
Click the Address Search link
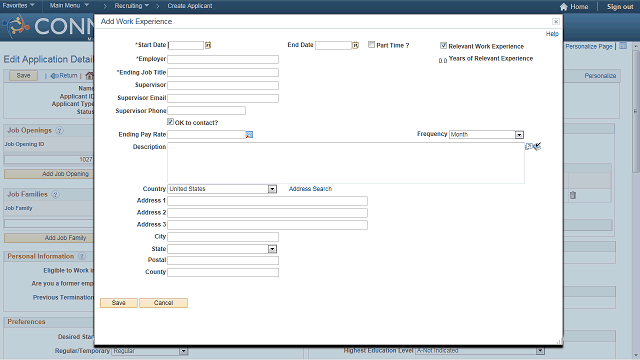pos(310,189)
